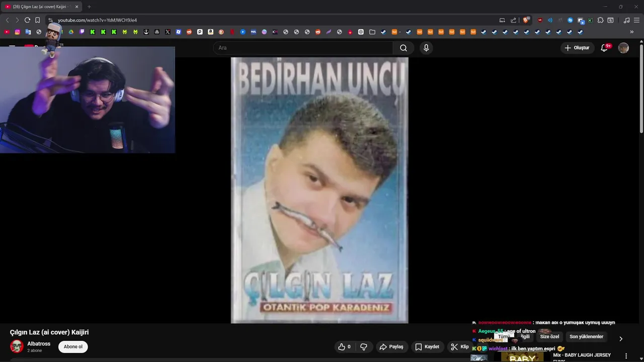Click the cast/install screen icon in address bar
This screenshot has width=644, height=362.
coord(502,20)
